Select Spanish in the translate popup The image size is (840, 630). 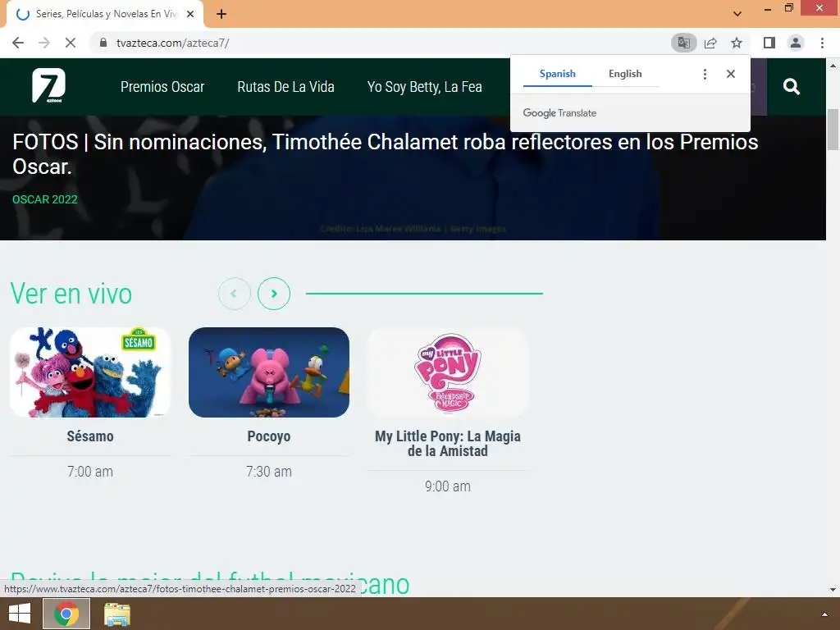coord(558,74)
